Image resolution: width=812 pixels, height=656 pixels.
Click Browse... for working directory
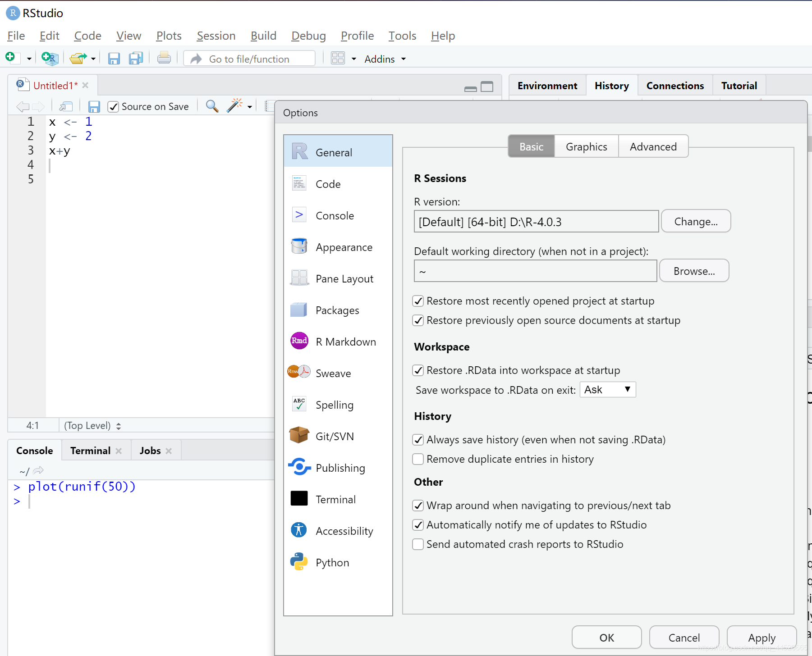(x=694, y=271)
